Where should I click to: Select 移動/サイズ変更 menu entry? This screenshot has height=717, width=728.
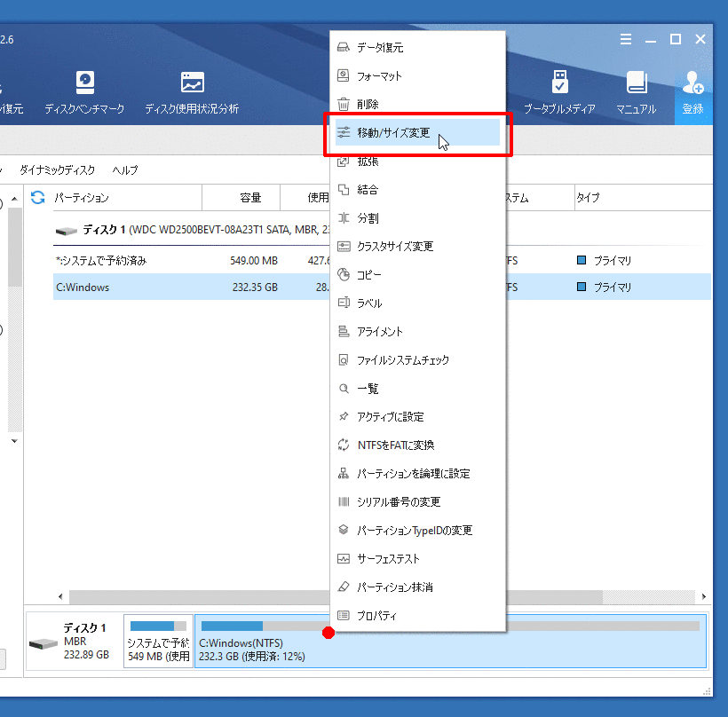click(393, 133)
